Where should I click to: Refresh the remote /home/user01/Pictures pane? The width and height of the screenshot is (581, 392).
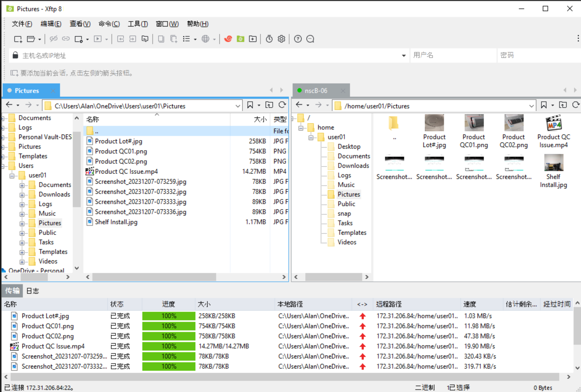click(576, 105)
